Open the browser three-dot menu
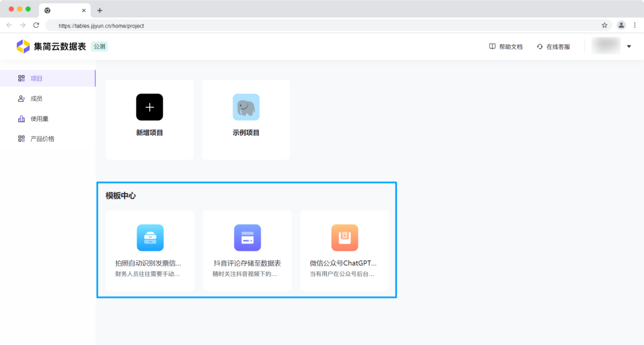The height and width of the screenshot is (345, 644). pos(634,26)
